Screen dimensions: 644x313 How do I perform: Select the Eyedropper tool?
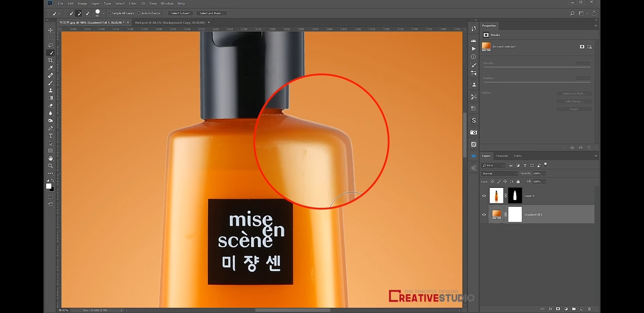point(50,68)
